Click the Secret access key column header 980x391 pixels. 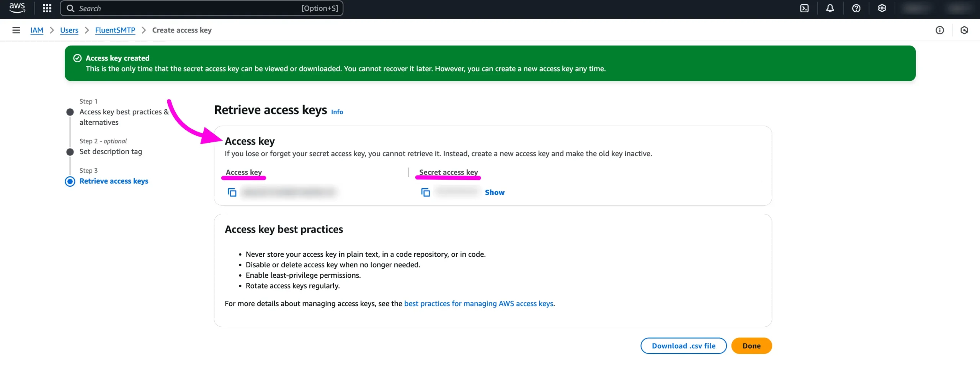tap(448, 172)
